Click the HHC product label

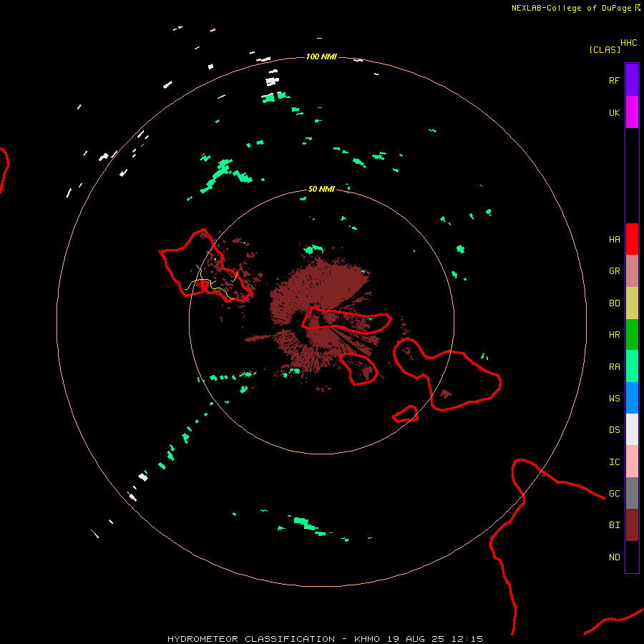[x=628, y=43]
